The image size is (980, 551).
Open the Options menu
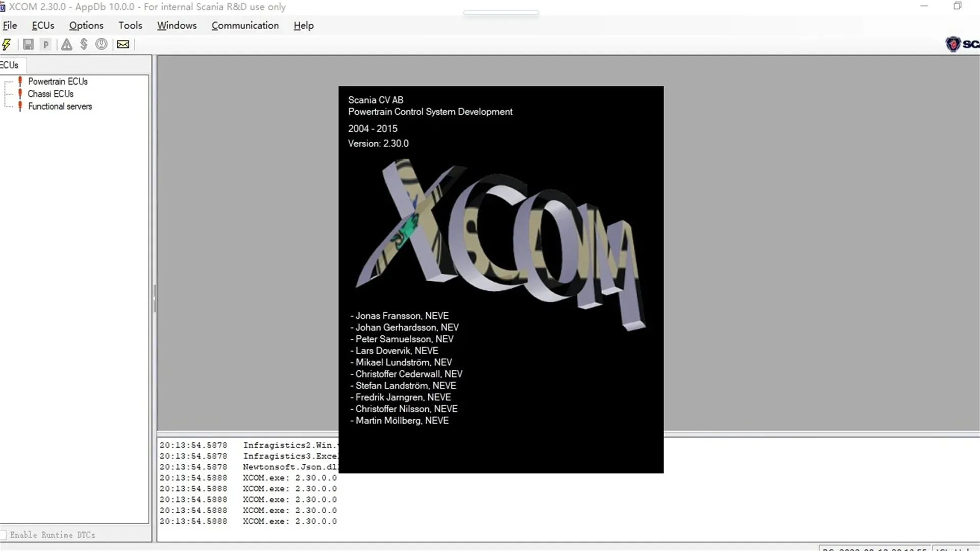(x=86, y=26)
